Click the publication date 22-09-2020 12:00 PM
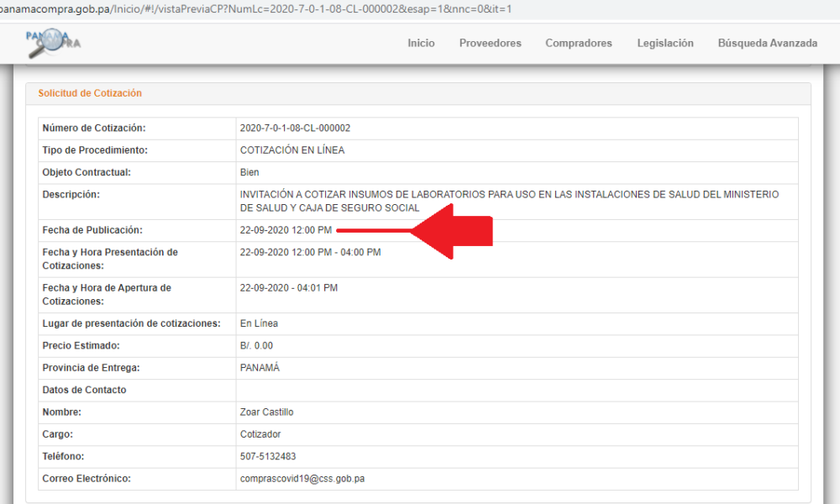840x504 pixels. pyautogui.click(x=286, y=230)
